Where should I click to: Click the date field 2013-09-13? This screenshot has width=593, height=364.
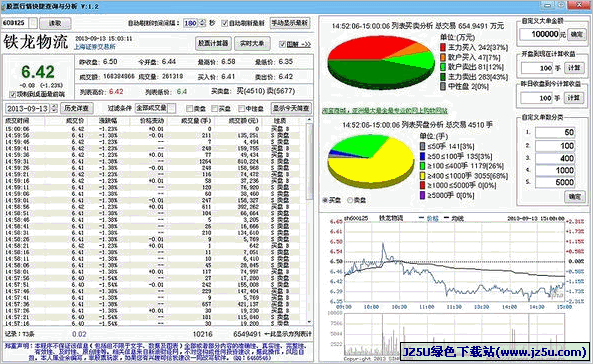click(28, 109)
